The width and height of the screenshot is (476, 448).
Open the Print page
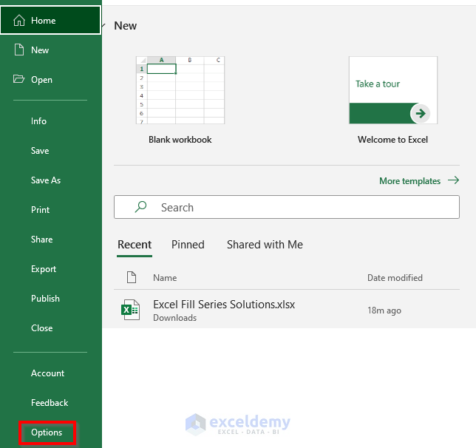[40, 209]
